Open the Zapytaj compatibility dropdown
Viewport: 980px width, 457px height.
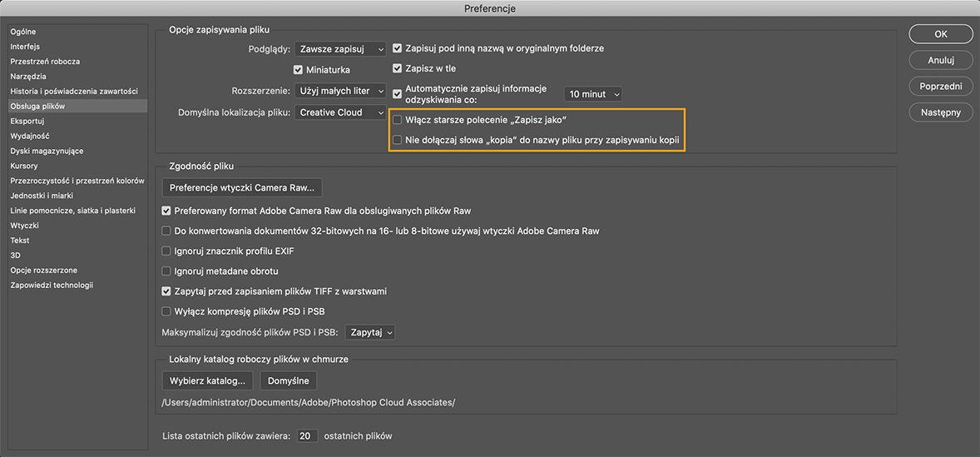coord(370,332)
